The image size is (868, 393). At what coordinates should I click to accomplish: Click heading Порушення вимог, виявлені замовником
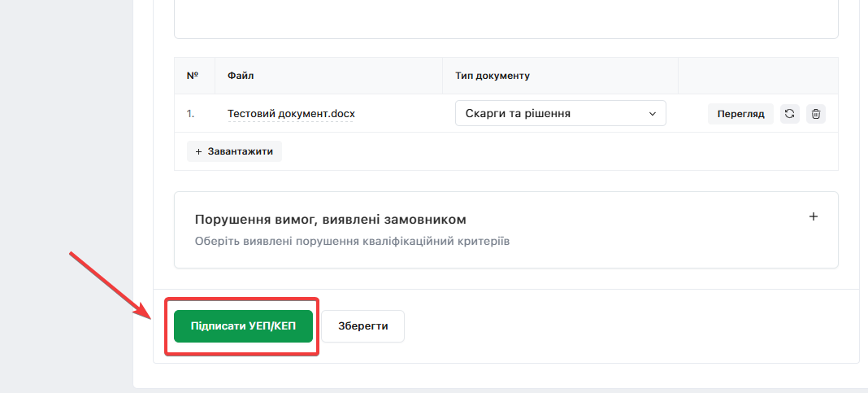tap(331, 220)
